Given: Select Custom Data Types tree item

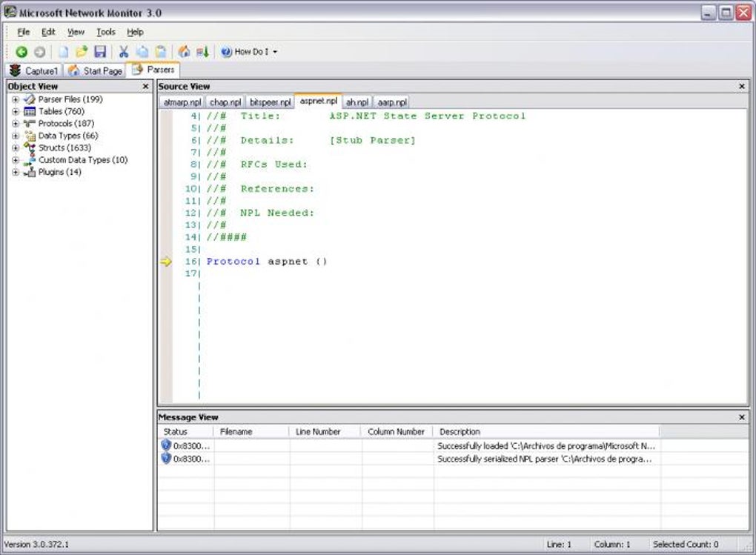Looking at the screenshot, I should point(82,160).
